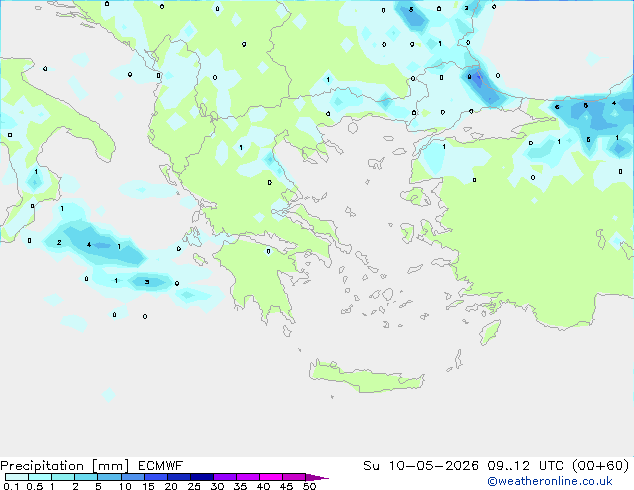The height and width of the screenshot is (490, 634).
Task: Click the "45" legend label
Action: [286, 486]
